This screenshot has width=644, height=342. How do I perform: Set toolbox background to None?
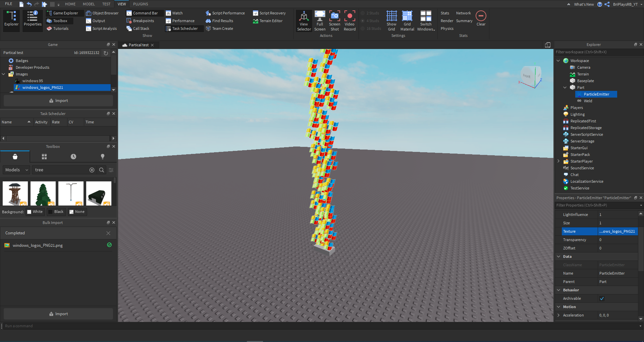[x=77, y=212]
